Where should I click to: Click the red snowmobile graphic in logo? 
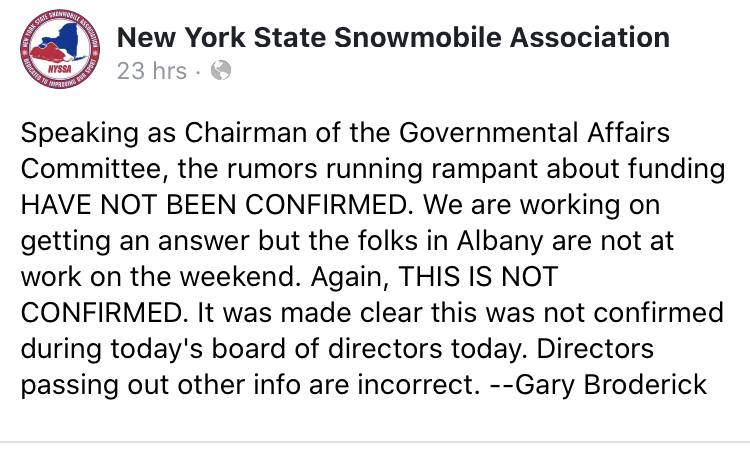click(x=49, y=53)
